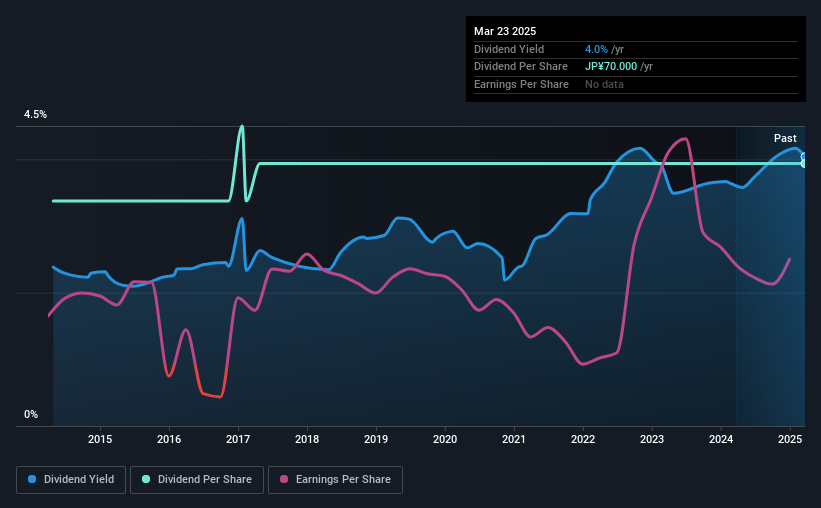Image resolution: width=821 pixels, height=508 pixels.
Task: Click the JP¥70.000 dividend per share value
Action: point(611,67)
